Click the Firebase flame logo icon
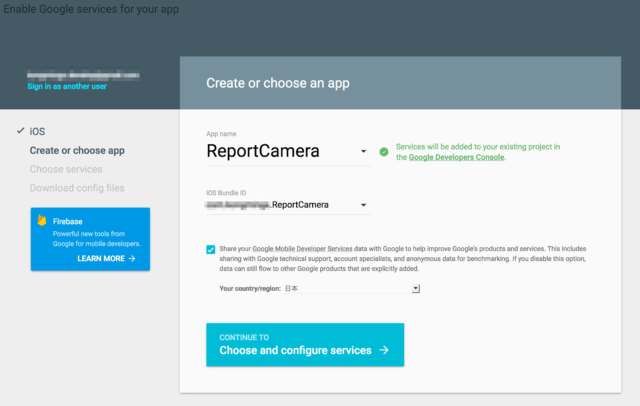This screenshot has height=406, width=640. [42, 220]
